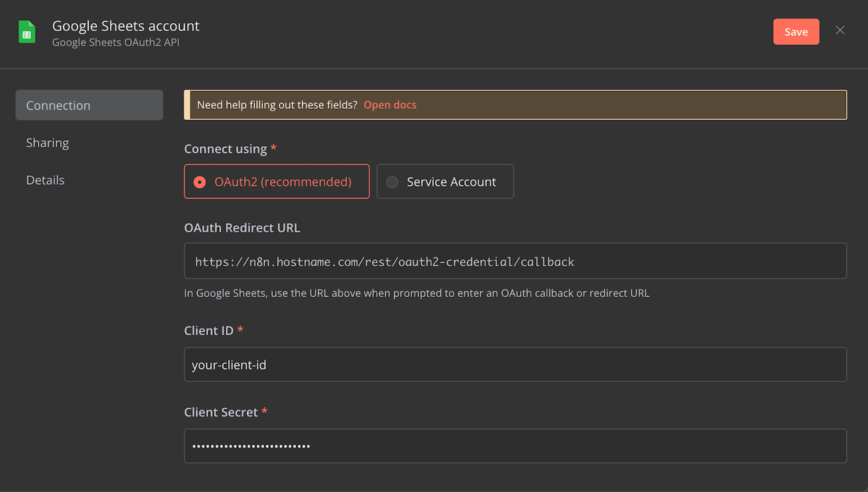The width and height of the screenshot is (868, 492).
Task: Click the Service Account radio circle
Action: [392, 183]
